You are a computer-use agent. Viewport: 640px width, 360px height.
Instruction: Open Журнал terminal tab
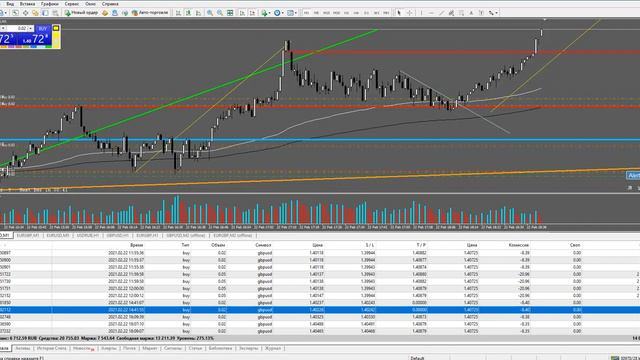click(x=273, y=348)
